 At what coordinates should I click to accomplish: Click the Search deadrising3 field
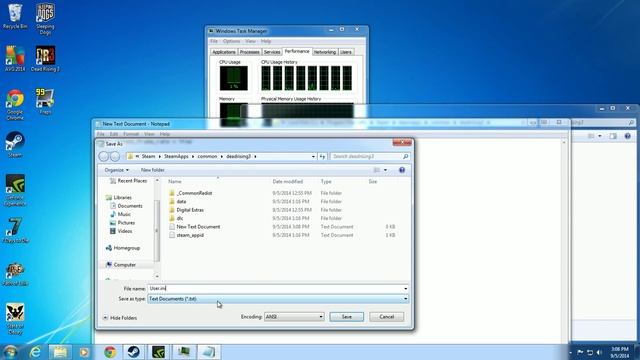[x=370, y=156]
